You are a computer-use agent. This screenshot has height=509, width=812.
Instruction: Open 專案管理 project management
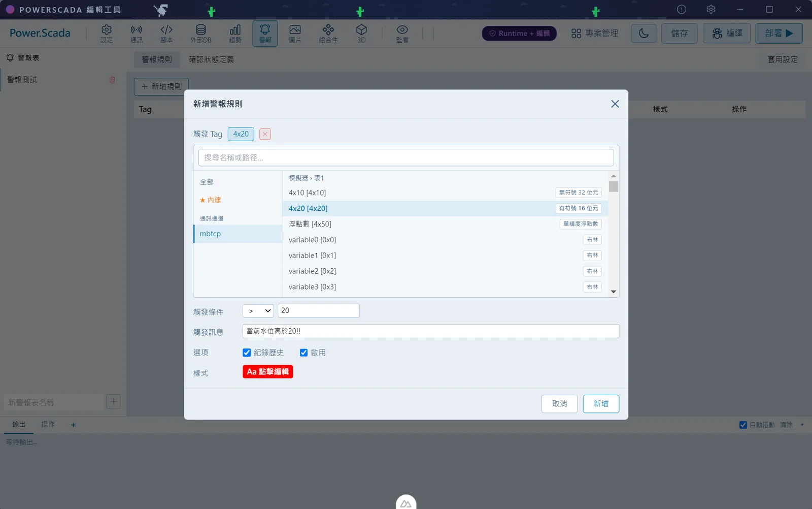[595, 34]
